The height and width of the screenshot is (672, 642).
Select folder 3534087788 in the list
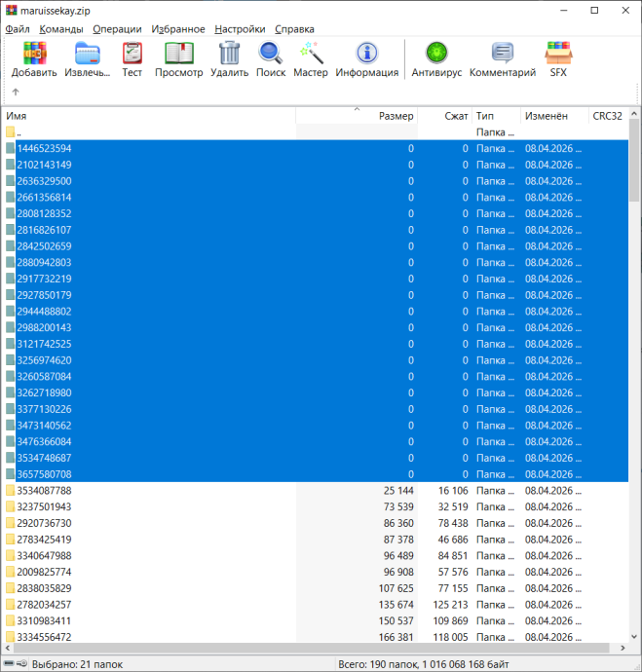point(44,491)
